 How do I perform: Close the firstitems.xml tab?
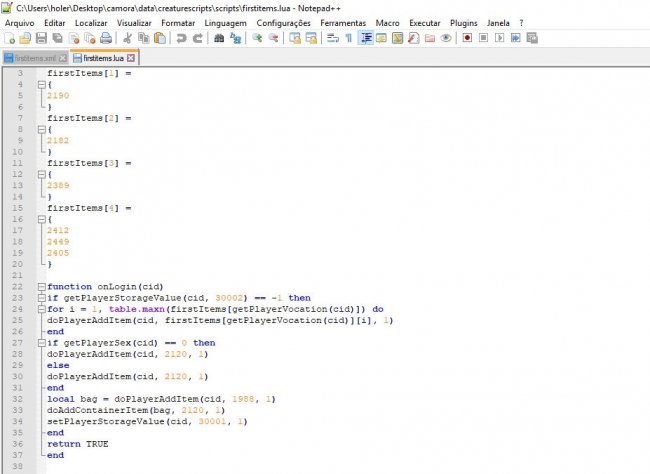63,58
